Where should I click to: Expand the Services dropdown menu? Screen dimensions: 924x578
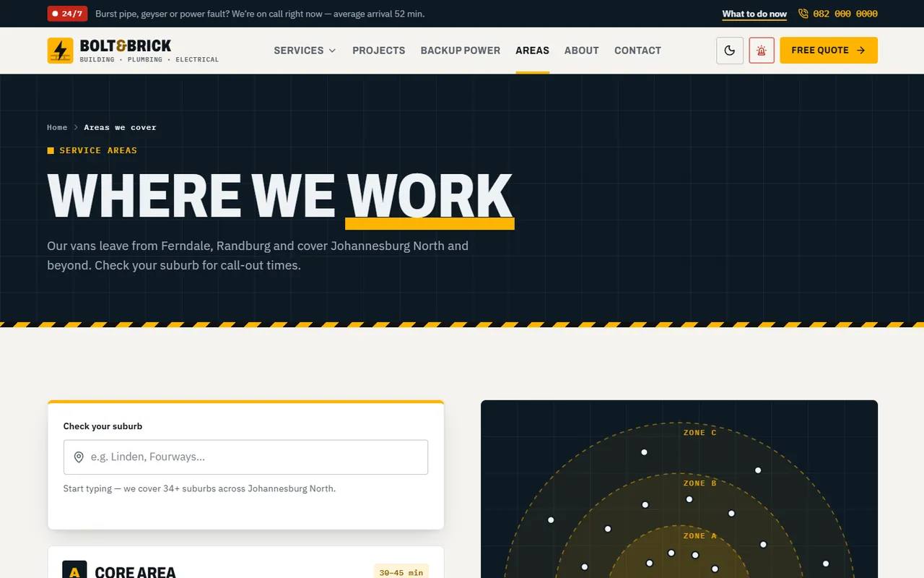click(x=305, y=51)
